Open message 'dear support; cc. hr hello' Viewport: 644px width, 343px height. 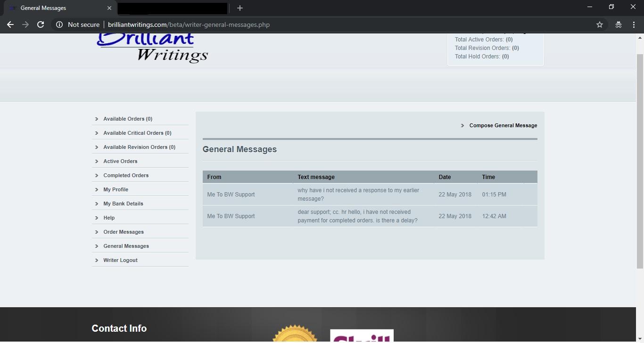357,216
